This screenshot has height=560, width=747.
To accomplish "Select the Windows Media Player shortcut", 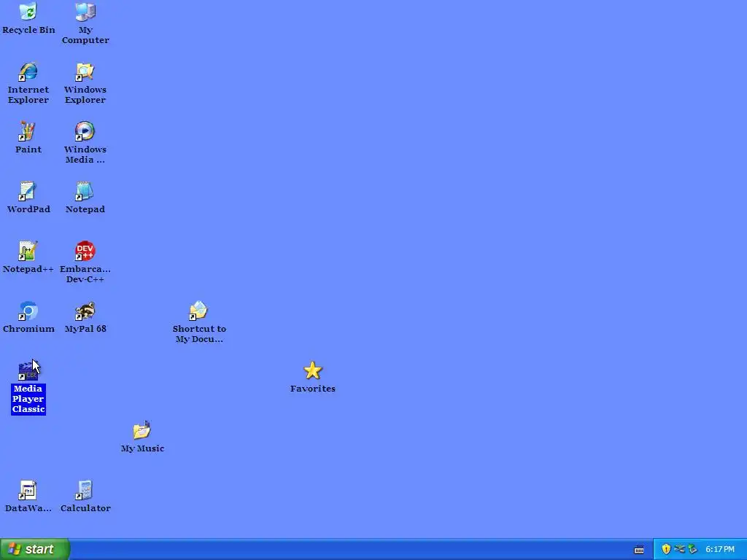I will (x=85, y=131).
